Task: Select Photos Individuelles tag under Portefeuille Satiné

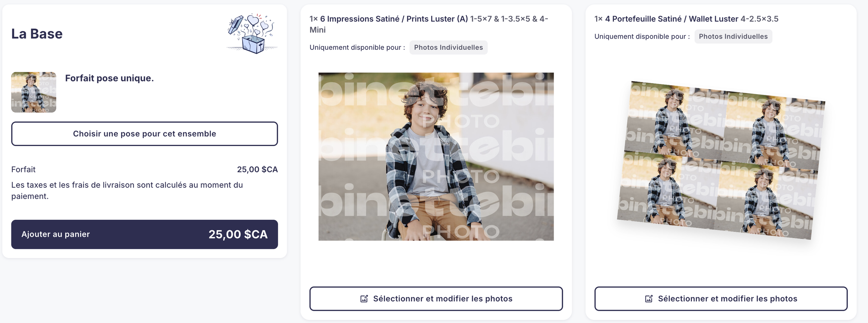Action: [x=733, y=37]
